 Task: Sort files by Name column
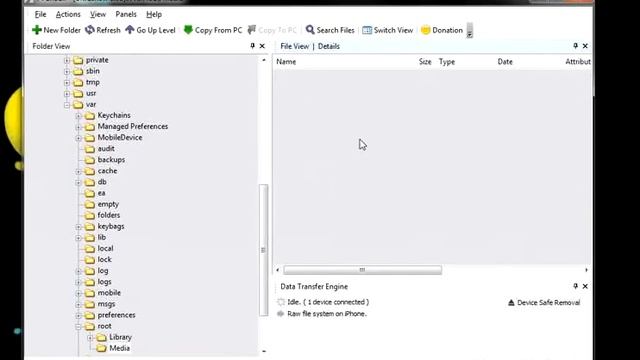click(x=286, y=62)
